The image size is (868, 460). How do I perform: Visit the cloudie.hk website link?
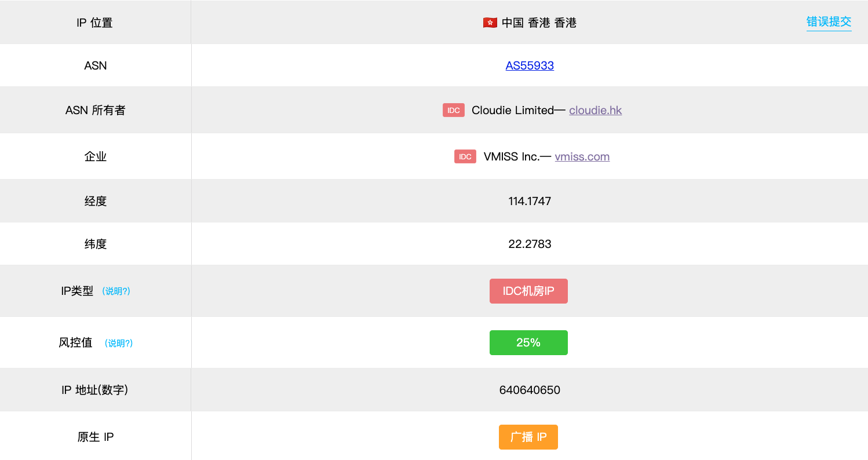pyautogui.click(x=595, y=110)
